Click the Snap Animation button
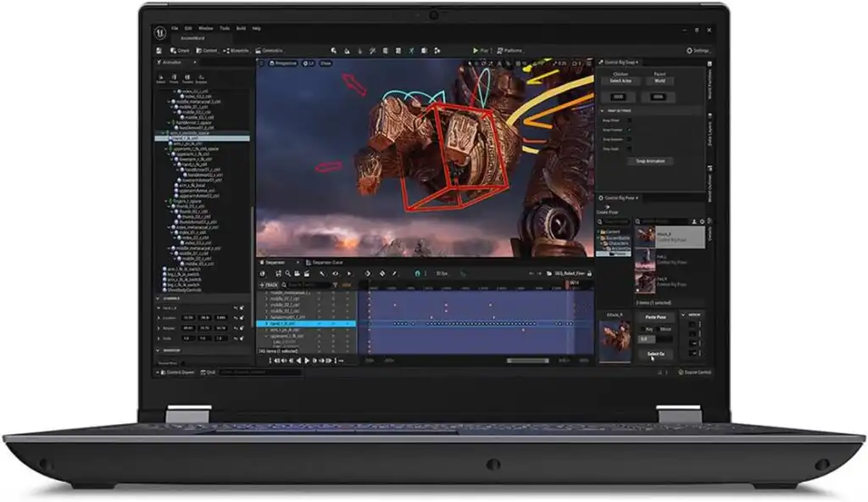 [651, 161]
